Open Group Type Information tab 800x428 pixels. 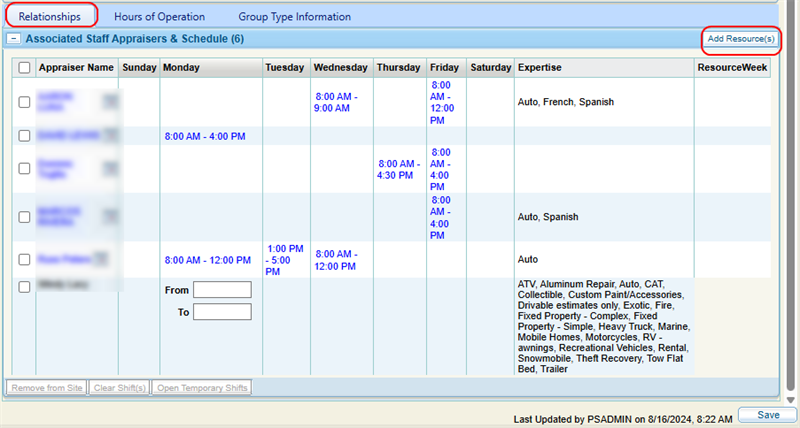294,16
